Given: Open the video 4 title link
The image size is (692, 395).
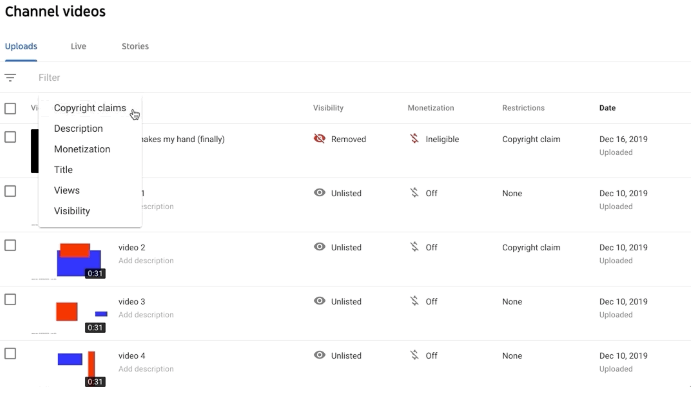Looking at the screenshot, I should pyautogui.click(x=132, y=356).
